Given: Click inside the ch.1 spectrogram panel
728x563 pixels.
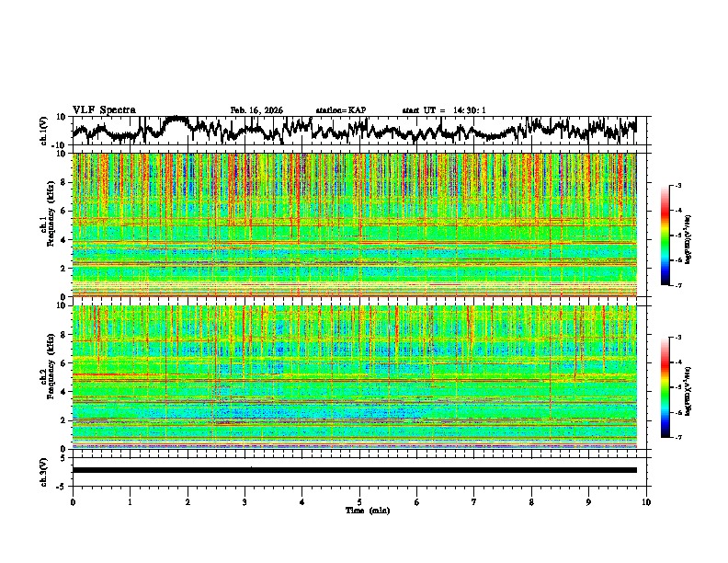Looking at the screenshot, I should click(x=354, y=224).
